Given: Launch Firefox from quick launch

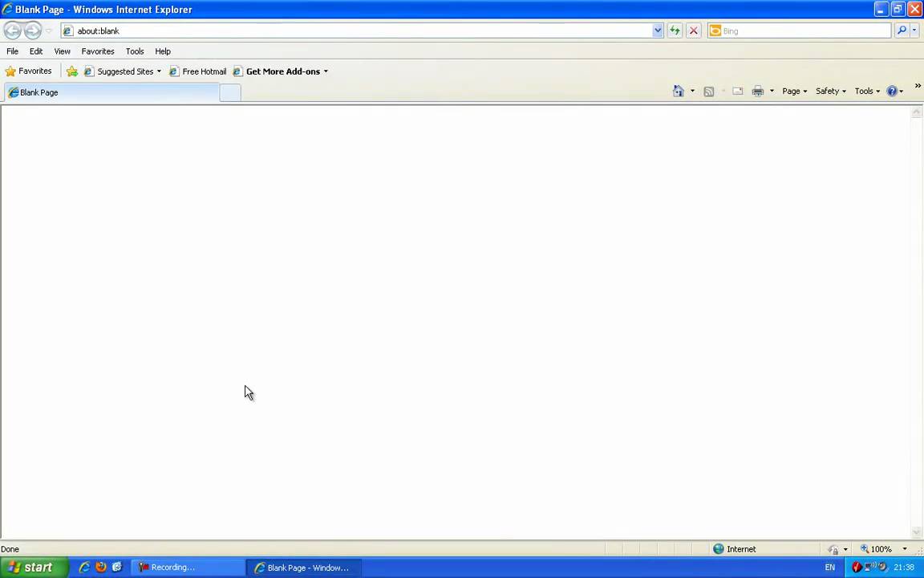Looking at the screenshot, I should tap(101, 568).
